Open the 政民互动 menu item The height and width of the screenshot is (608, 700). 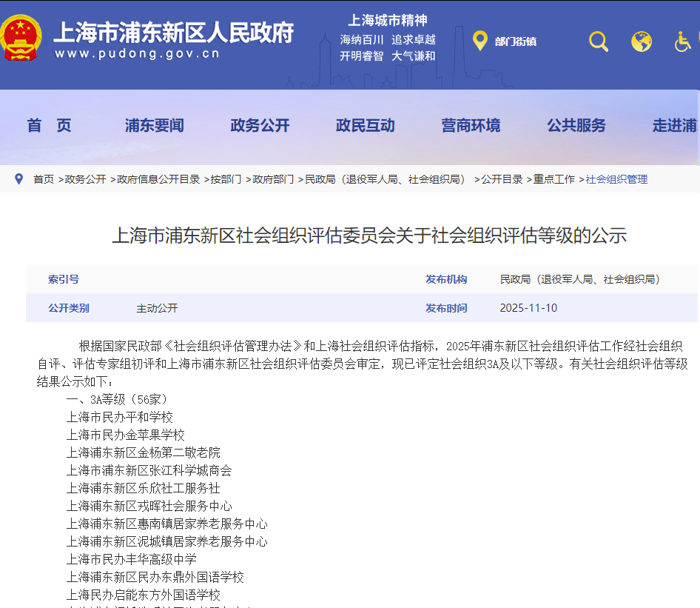(x=365, y=127)
